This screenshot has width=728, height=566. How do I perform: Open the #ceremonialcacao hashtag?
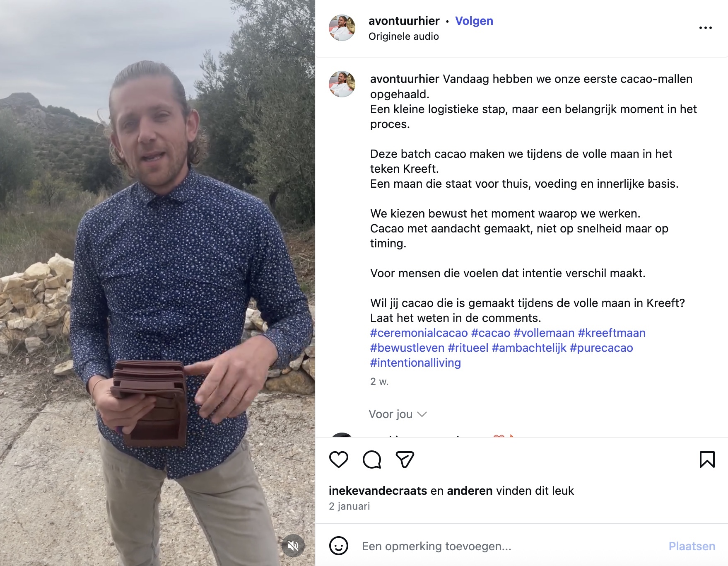pos(419,333)
